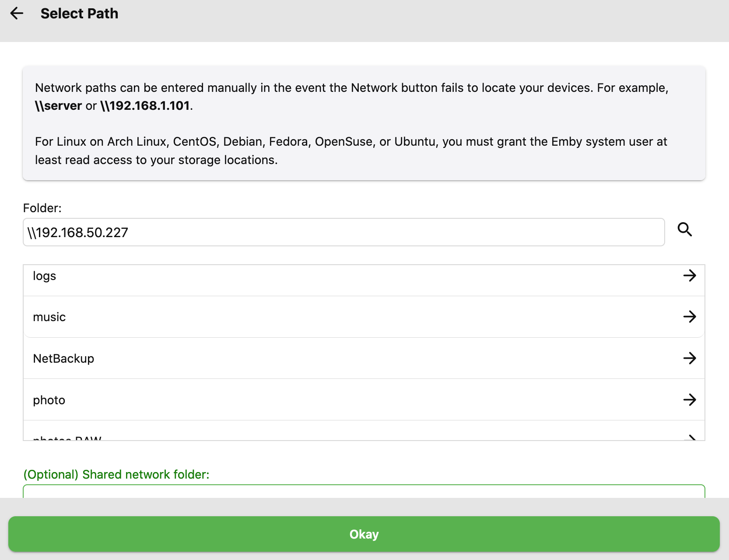The width and height of the screenshot is (729, 560).
Task: Click the green Shared network folder label
Action: (x=116, y=475)
